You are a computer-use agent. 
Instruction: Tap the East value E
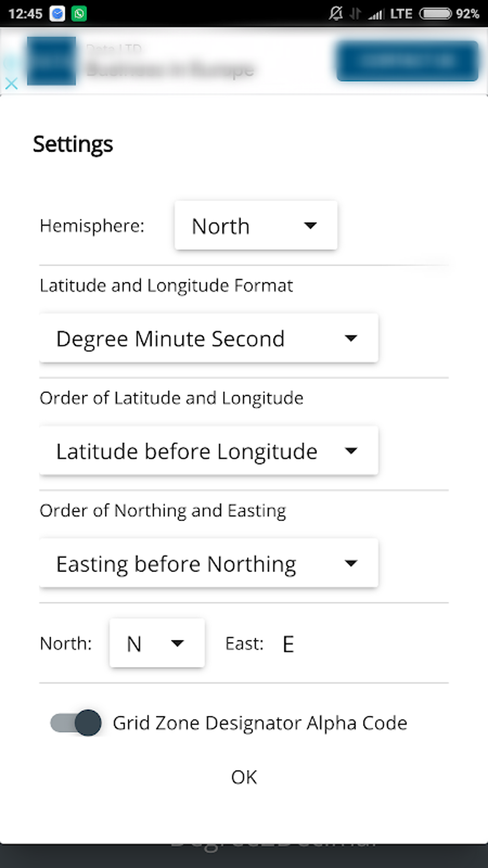coord(288,644)
